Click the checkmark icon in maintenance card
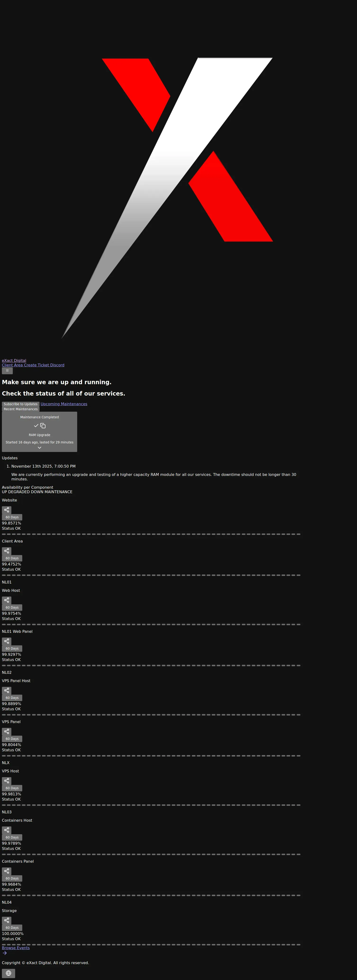The height and width of the screenshot is (980, 357). pyautogui.click(x=36, y=426)
